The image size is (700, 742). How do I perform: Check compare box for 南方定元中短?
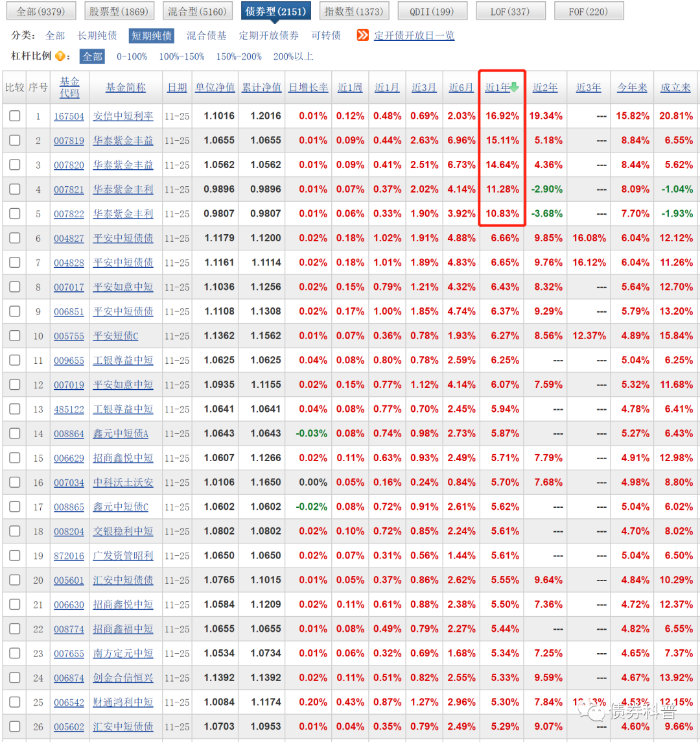click(15, 653)
